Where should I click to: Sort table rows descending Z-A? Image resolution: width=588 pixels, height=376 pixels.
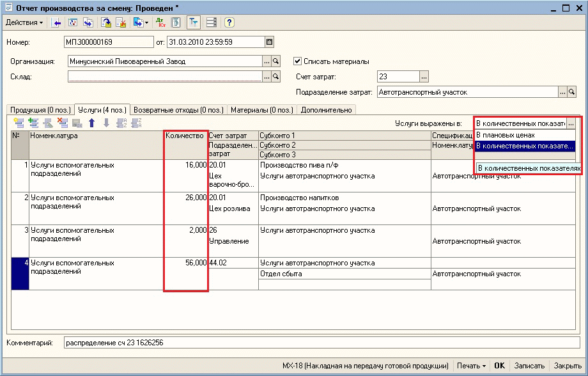[x=135, y=123]
